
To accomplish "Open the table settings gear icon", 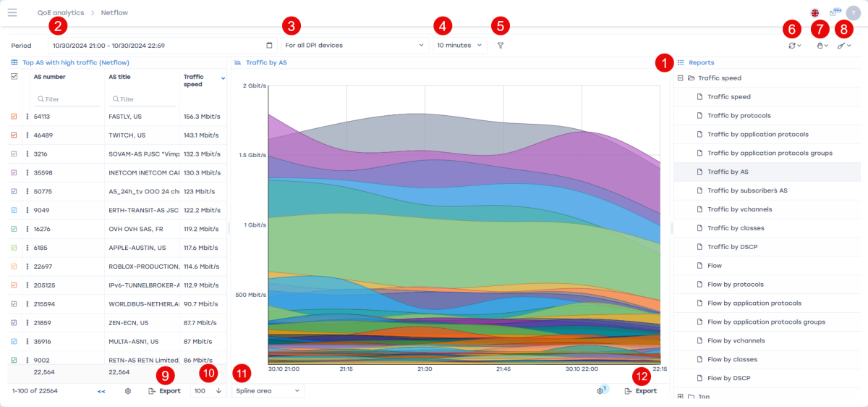I will [x=128, y=391].
